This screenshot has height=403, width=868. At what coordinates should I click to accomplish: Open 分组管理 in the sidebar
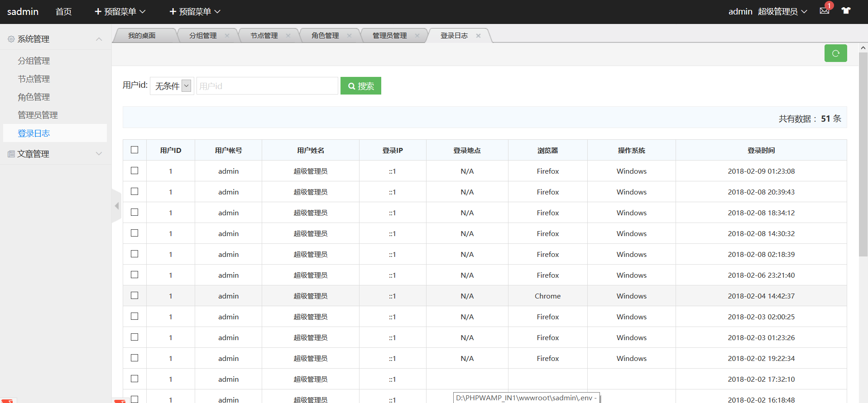click(34, 61)
